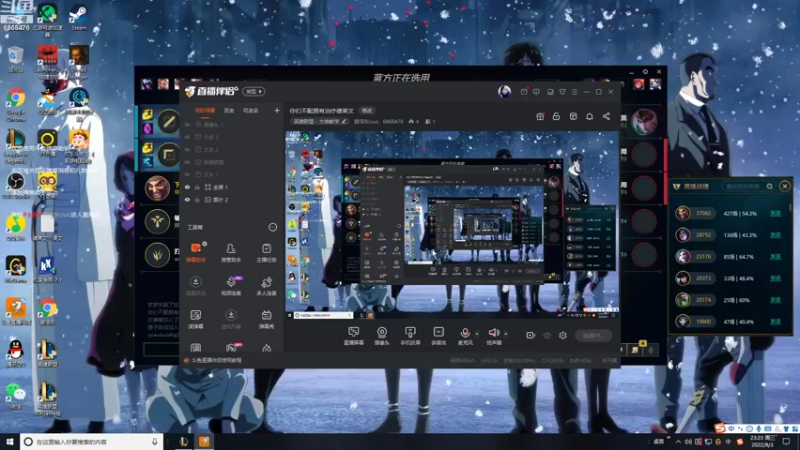Image resolution: width=800 pixels, height=450 pixels.
Task: Show hidden icons in the Windows system tray
Action: pyautogui.click(x=678, y=441)
